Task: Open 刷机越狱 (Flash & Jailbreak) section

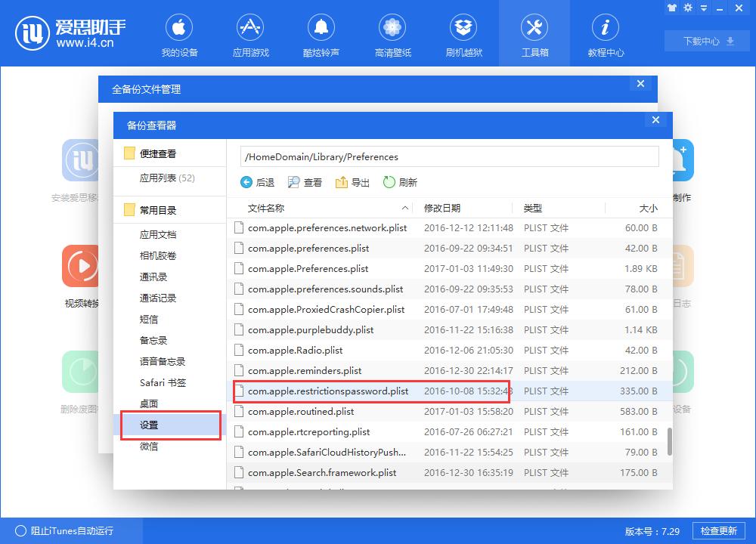Action: (463, 33)
